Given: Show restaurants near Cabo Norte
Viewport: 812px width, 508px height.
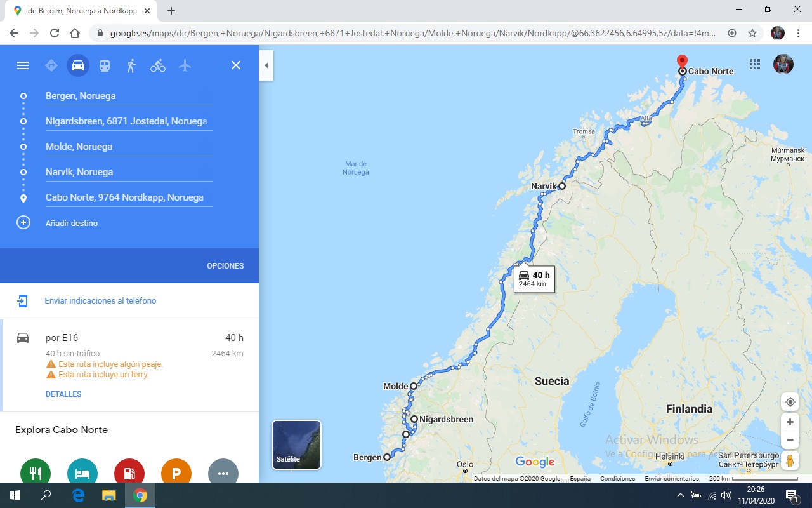Looking at the screenshot, I should tap(36, 471).
